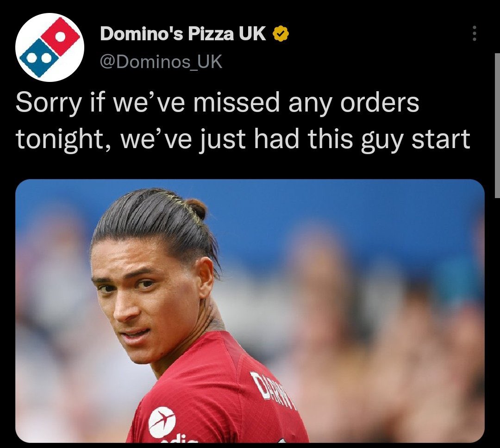Click the name lettering on jersey back

[273, 391]
